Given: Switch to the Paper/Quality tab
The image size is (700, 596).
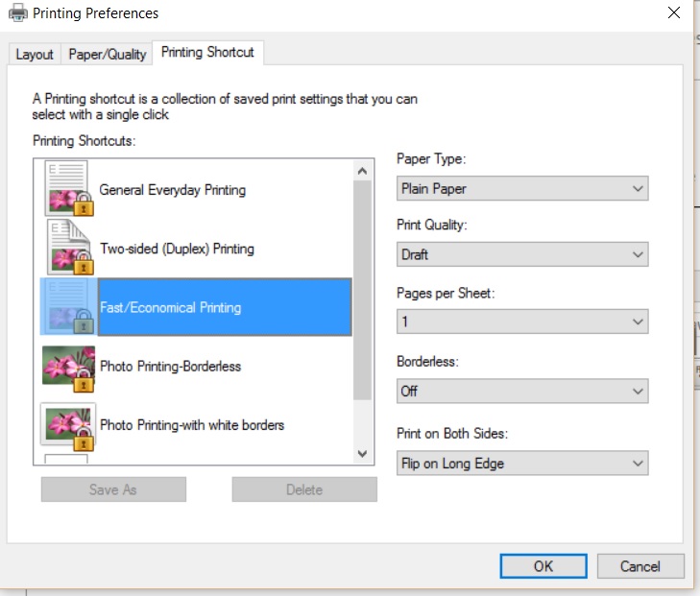Looking at the screenshot, I should tap(108, 55).
